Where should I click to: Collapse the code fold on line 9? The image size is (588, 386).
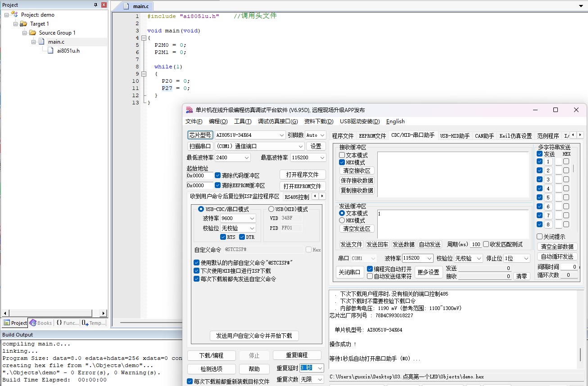click(x=143, y=74)
